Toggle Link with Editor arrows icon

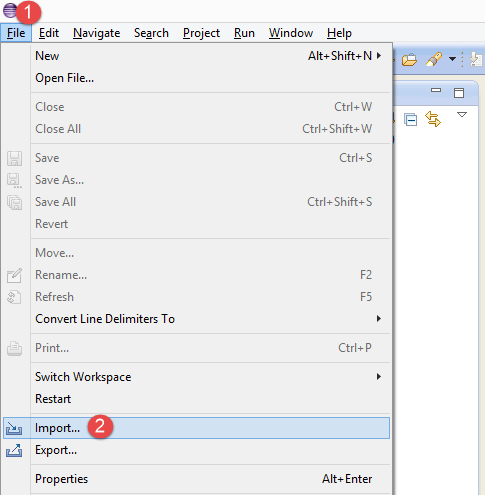pos(433,119)
